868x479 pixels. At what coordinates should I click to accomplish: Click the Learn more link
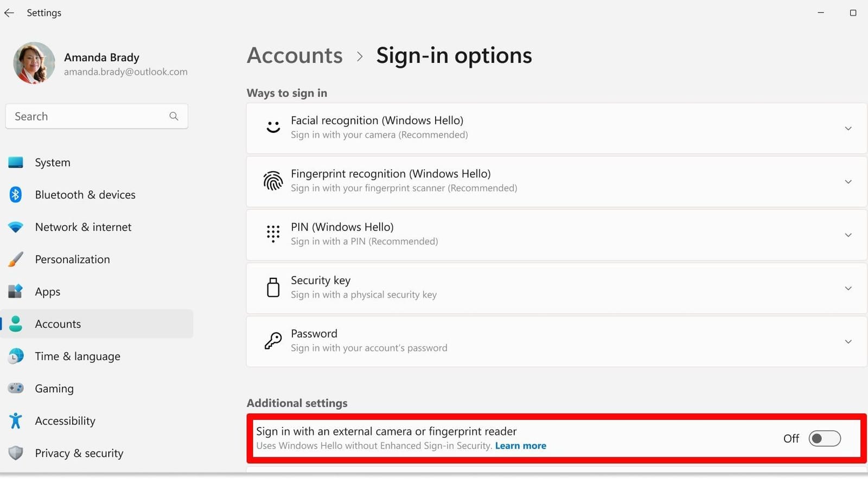[x=520, y=446]
